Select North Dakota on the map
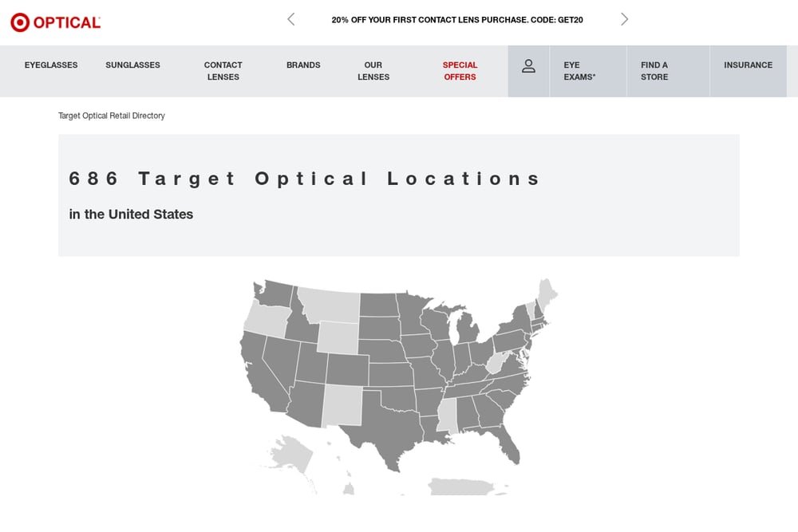798x532 pixels. pos(378,305)
